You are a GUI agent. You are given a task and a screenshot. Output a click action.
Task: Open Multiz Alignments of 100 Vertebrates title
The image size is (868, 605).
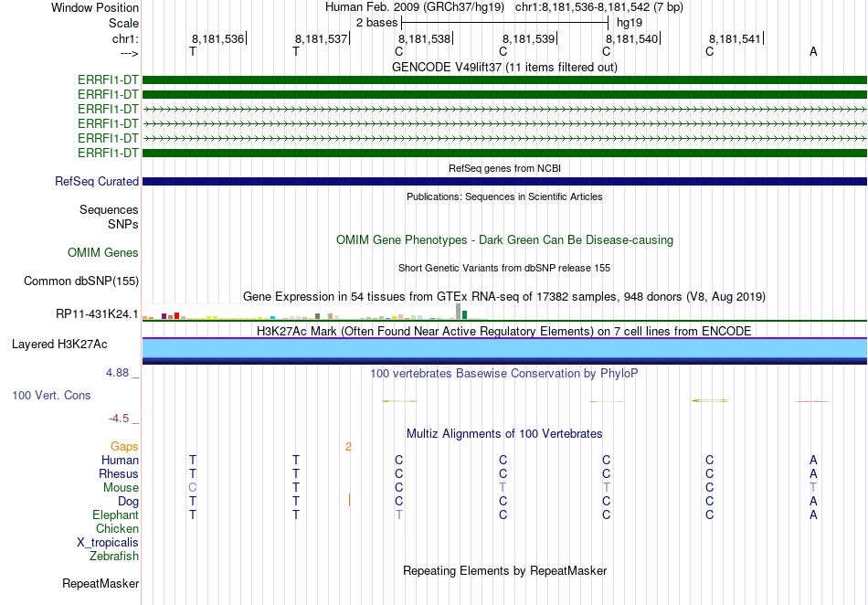504,434
